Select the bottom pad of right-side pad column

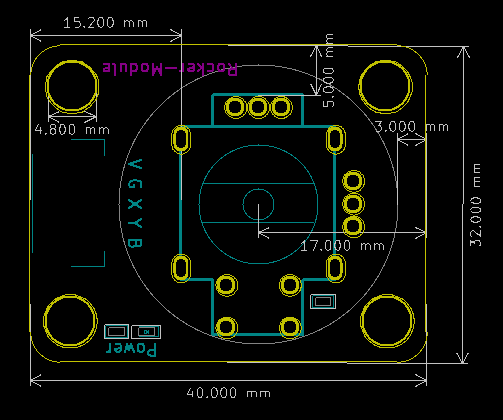click(353, 226)
